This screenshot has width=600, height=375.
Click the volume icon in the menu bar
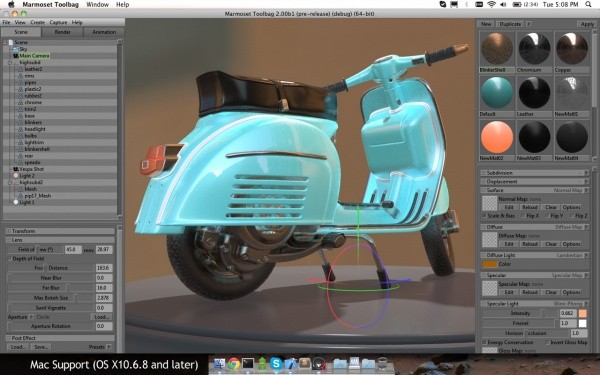[x=503, y=4]
